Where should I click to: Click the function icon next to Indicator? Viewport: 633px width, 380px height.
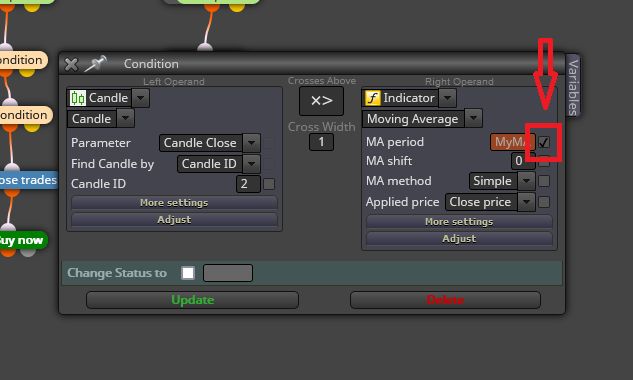(373, 98)
